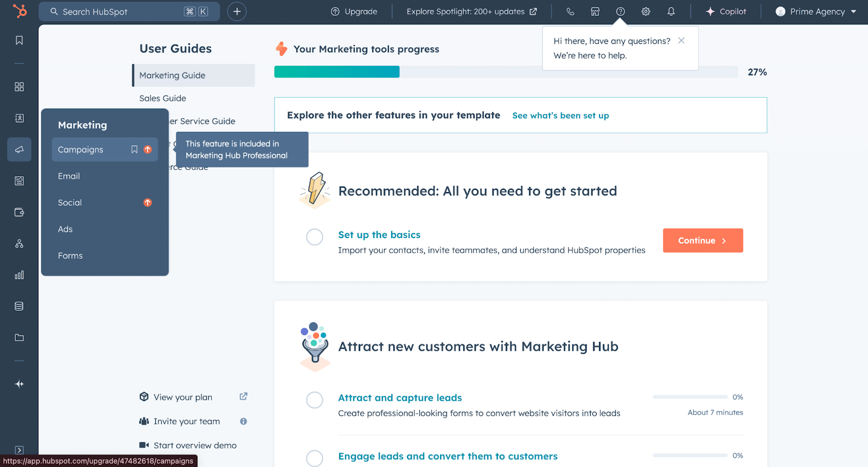Open Marketplace storefront icon
This screenshot has height=467, width=868.
595,11
